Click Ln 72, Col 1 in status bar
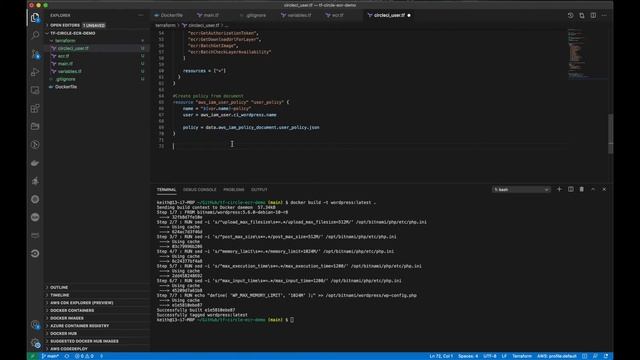 pos(441,356)
